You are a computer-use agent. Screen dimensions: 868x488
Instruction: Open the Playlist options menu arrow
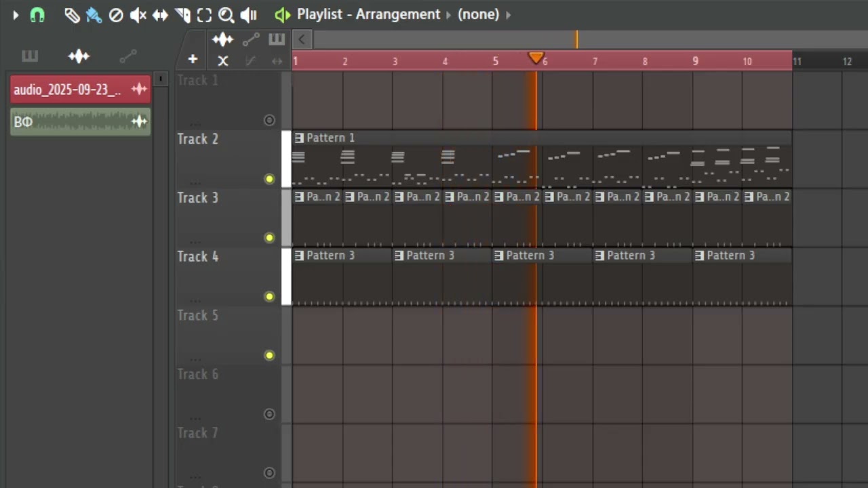[15, 15]
